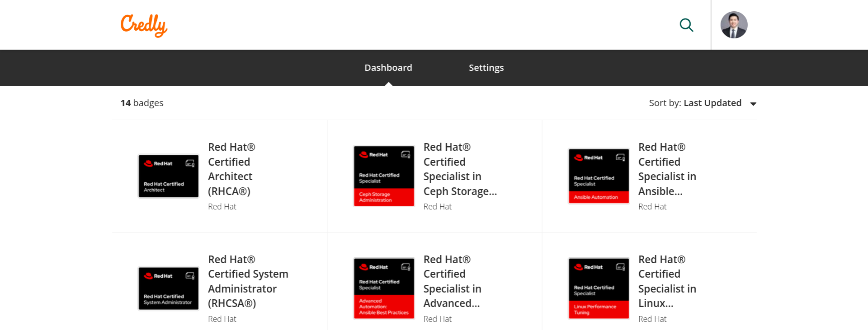The height and width of the screenshot is (330, 868).
Task: Open Red Hat Certified Architect (RHCA) title link
Action: tap(231, 169)
